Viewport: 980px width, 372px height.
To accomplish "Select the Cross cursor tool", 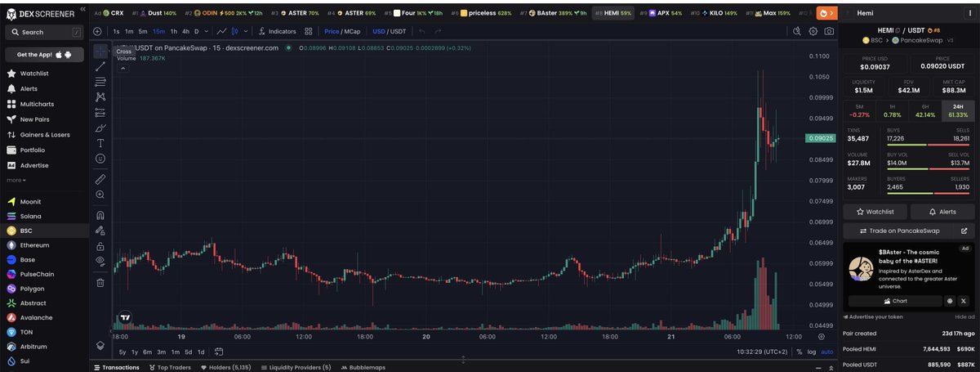I will pyautogui.click(x=100, y=51).
